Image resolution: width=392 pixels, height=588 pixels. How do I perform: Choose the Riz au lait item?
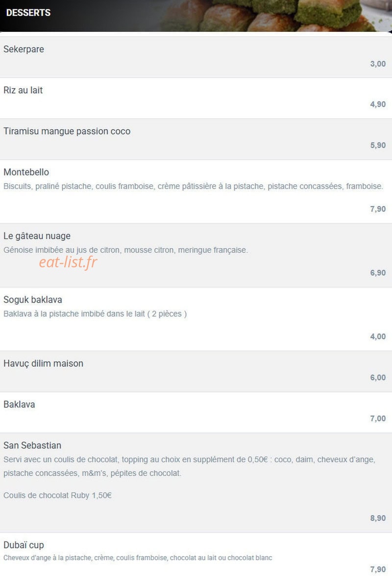click(x=196, y=98)
